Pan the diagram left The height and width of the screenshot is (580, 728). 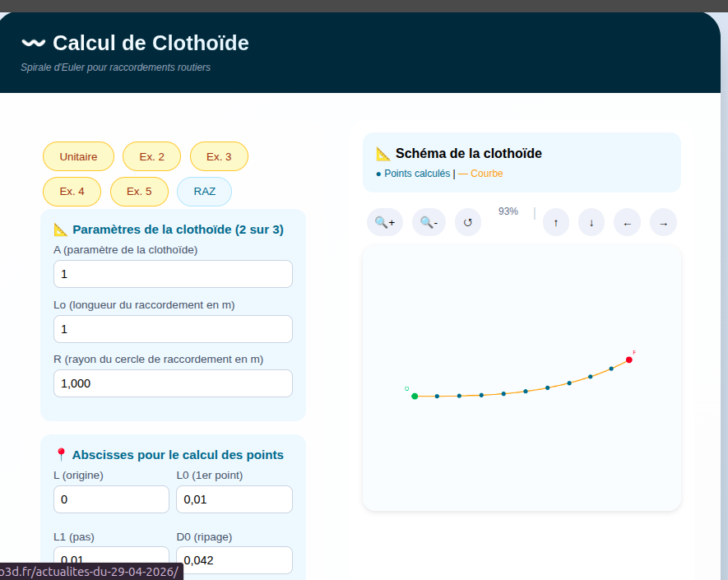click(627, 222)
